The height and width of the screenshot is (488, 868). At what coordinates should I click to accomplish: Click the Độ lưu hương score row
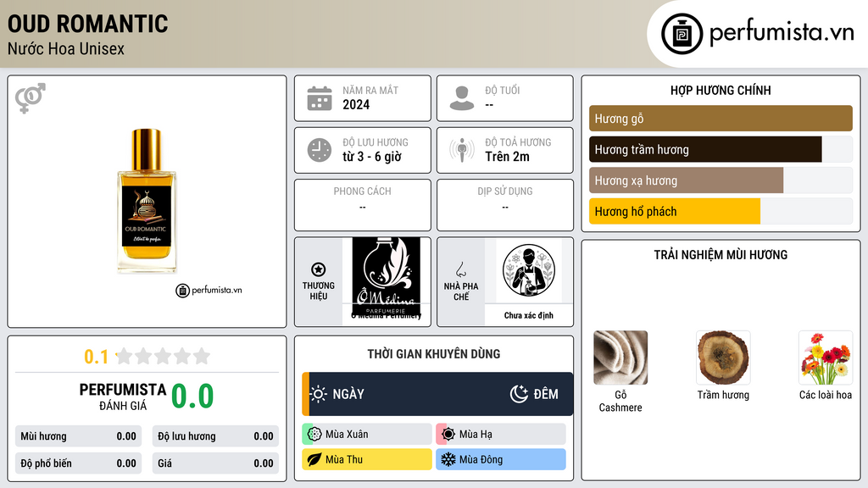click(215, 436)
